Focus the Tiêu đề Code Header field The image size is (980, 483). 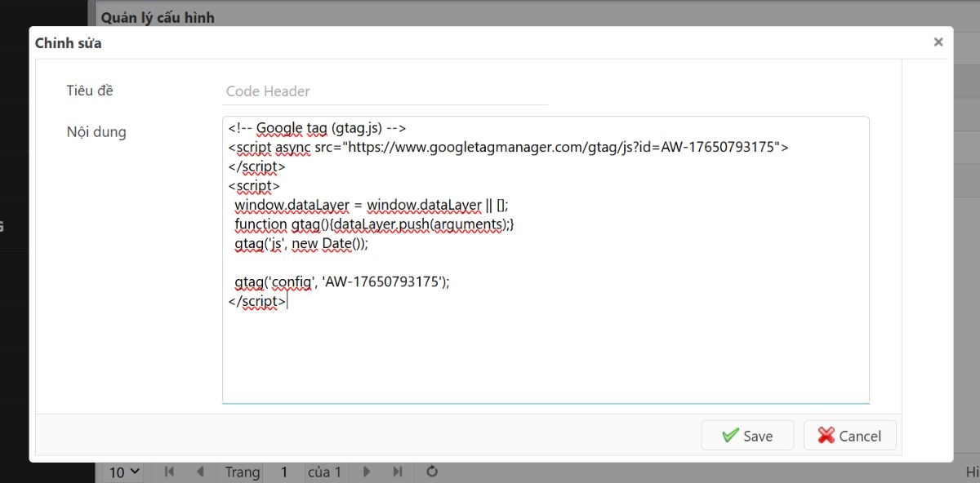(x=385, y=91)
